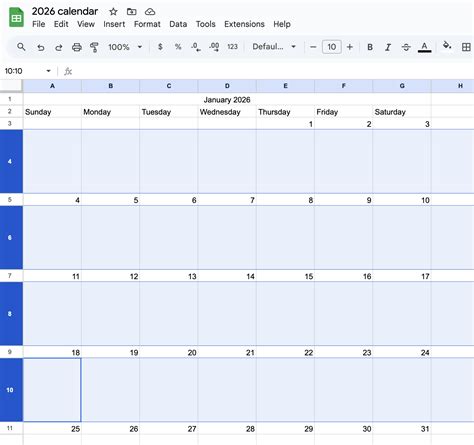Screen dimensions: 474x445
Task: Open the File menu
Action: (39, 24)
